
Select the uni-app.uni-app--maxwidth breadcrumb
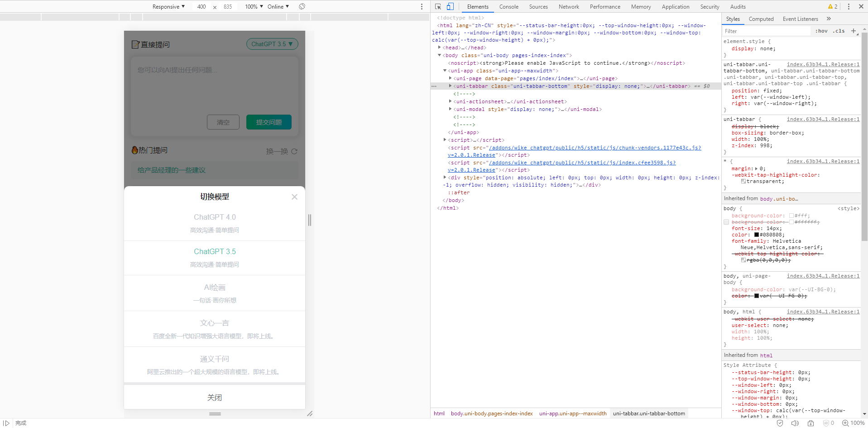click(x=573, y=413)
